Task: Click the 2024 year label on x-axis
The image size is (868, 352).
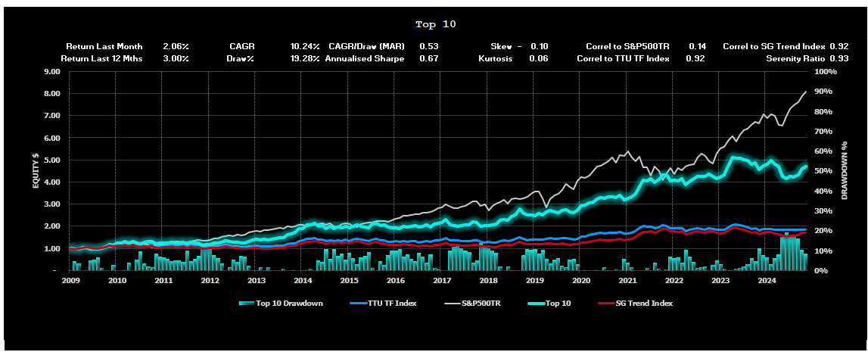Action: (x=767, y=281)
